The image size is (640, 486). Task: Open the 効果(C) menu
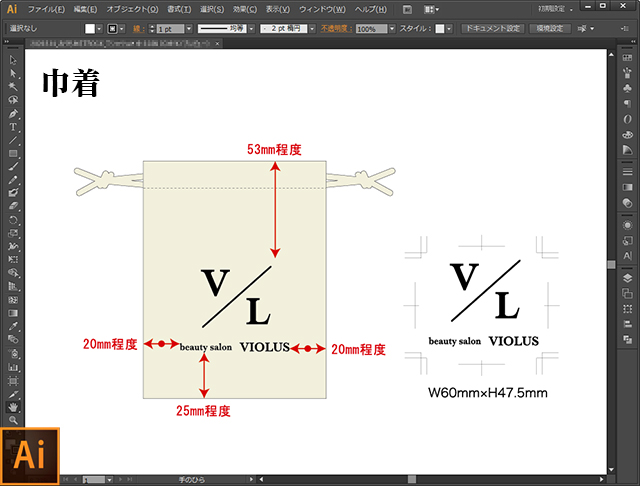coord(244,9)
